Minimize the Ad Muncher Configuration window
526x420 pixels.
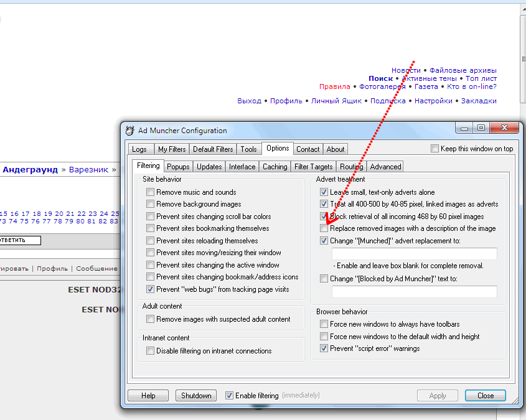pyautogui.click(x=464, y=128)
